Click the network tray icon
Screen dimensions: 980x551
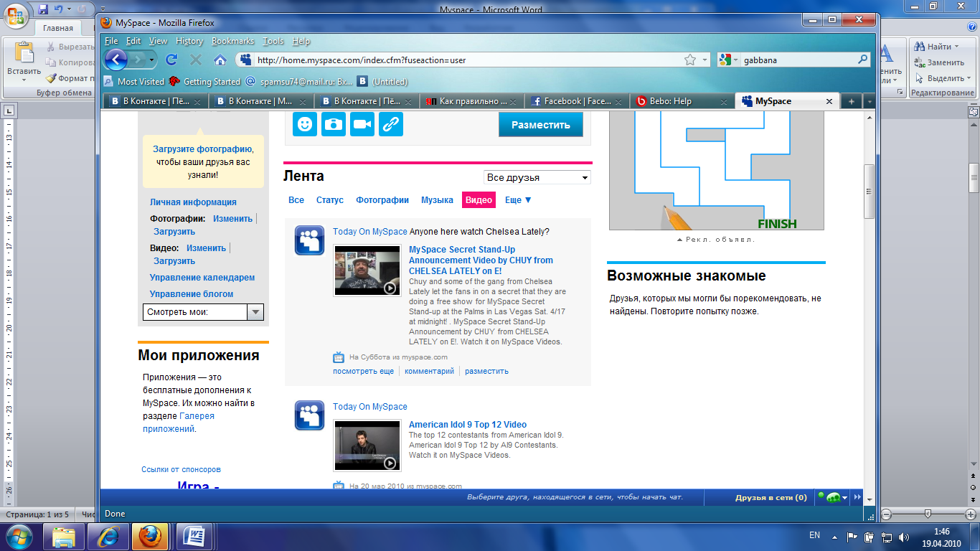(x=887, y=536)
